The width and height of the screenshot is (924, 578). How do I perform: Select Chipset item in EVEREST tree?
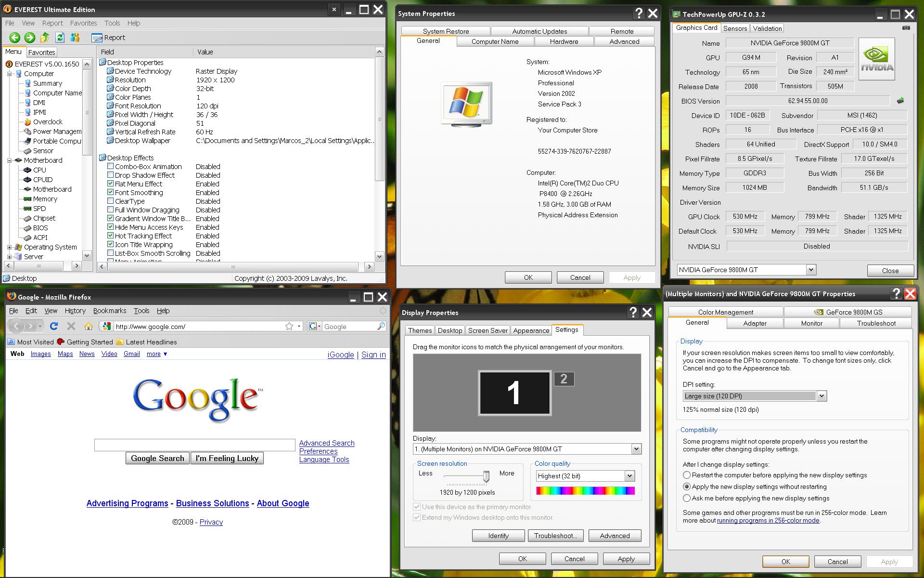tap(44, 218)
